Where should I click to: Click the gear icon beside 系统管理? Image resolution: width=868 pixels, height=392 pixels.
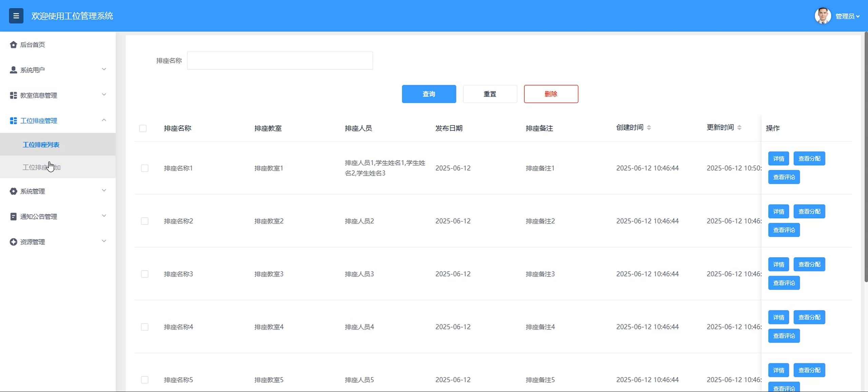coord(13,191)
